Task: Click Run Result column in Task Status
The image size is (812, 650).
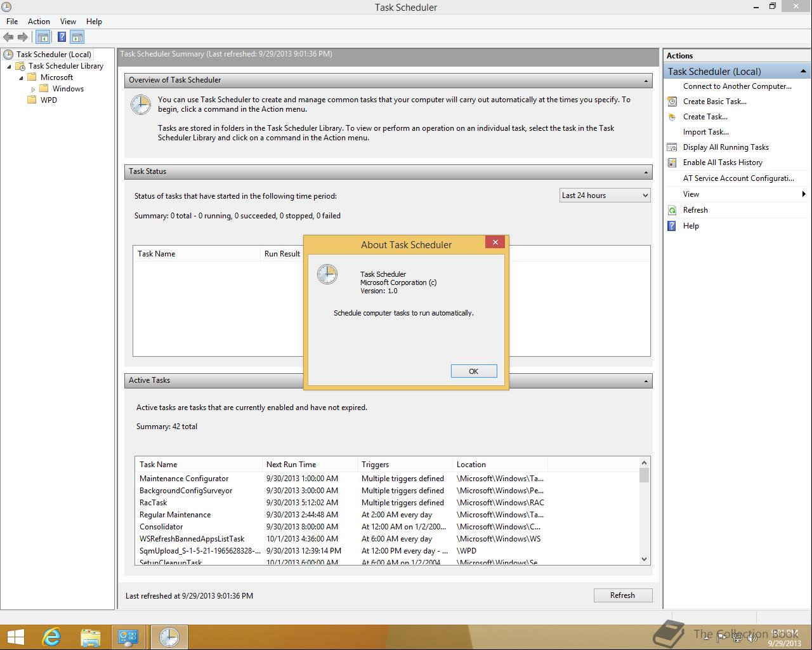Action: [282, 254]
